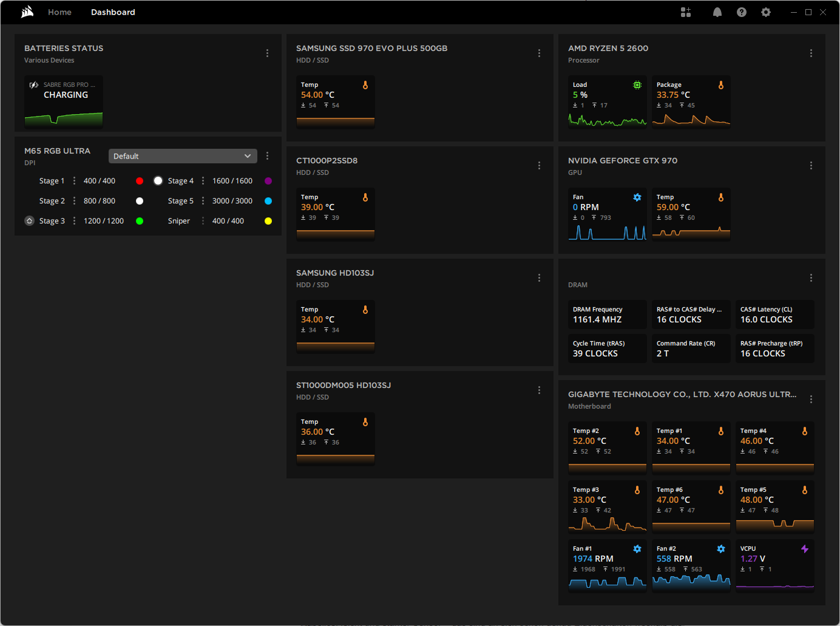Viewport: 840px width, 626px height.
Task: Open DRAM widget options menu
Action: (x=811, y=278)
